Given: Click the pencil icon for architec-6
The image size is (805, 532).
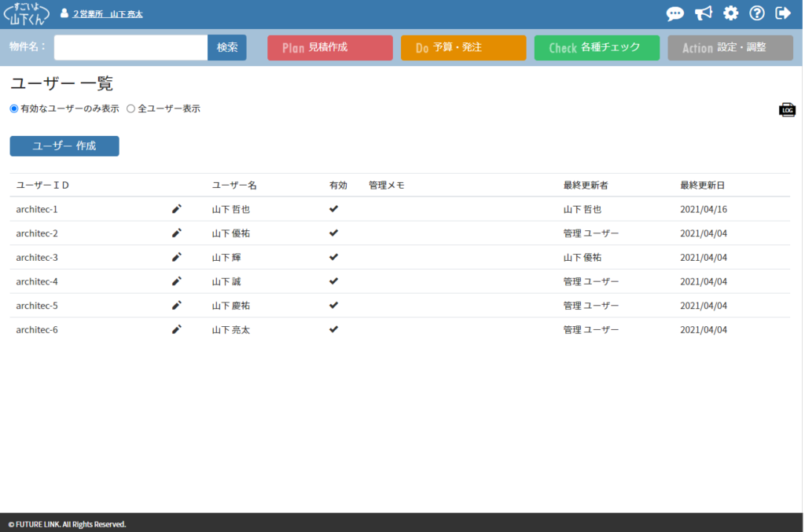Looking at the screenshot, I should click(x=177, y=329).
